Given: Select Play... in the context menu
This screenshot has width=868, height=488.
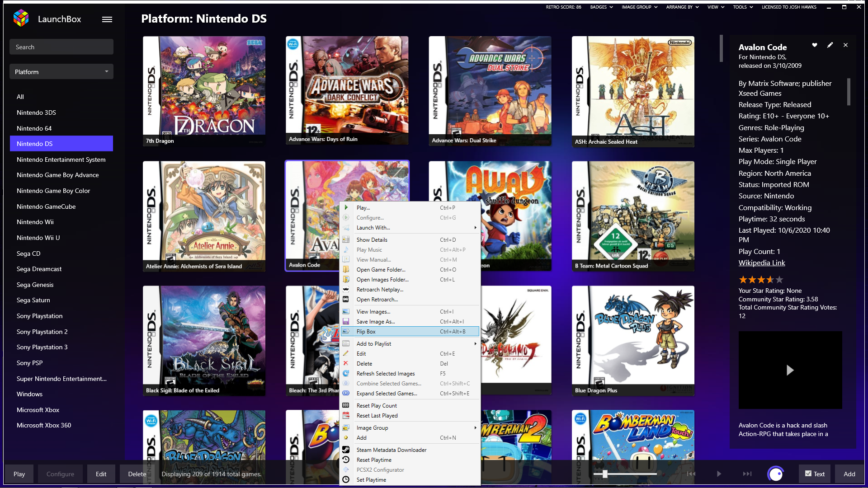Looking at the screenshot, I should [x=410, y=207].
